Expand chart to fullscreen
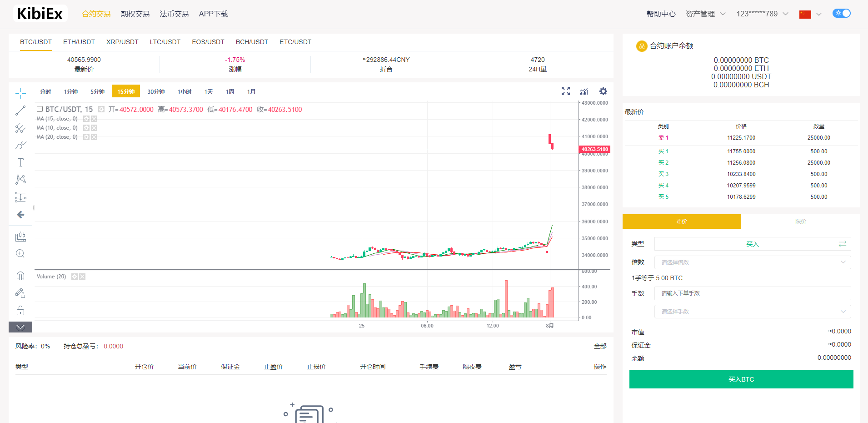 point(566,91)
